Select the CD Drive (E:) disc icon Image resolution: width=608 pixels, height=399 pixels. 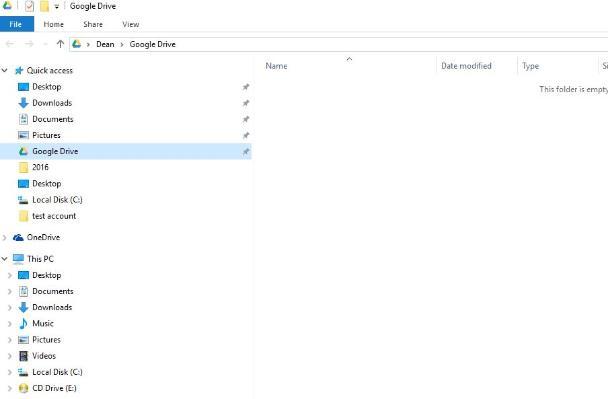pos(23,388)
